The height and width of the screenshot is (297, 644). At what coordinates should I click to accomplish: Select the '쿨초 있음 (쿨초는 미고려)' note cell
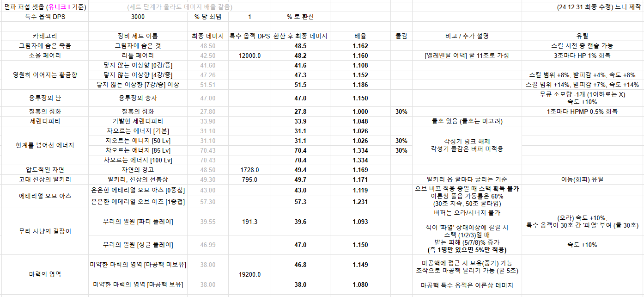(x=467, y=121)
